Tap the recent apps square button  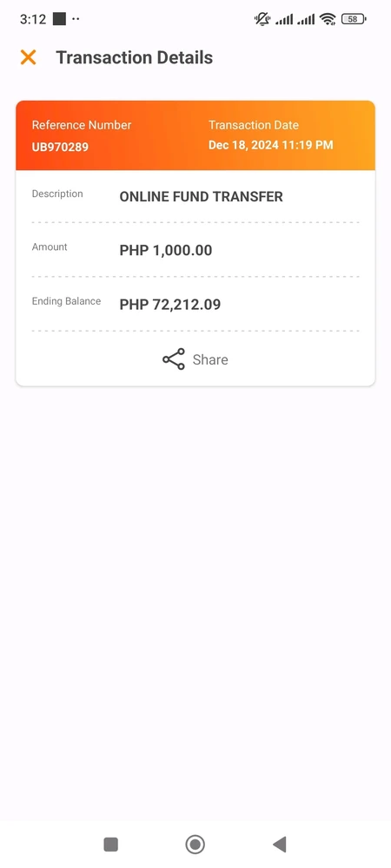[x=110, y=845]
